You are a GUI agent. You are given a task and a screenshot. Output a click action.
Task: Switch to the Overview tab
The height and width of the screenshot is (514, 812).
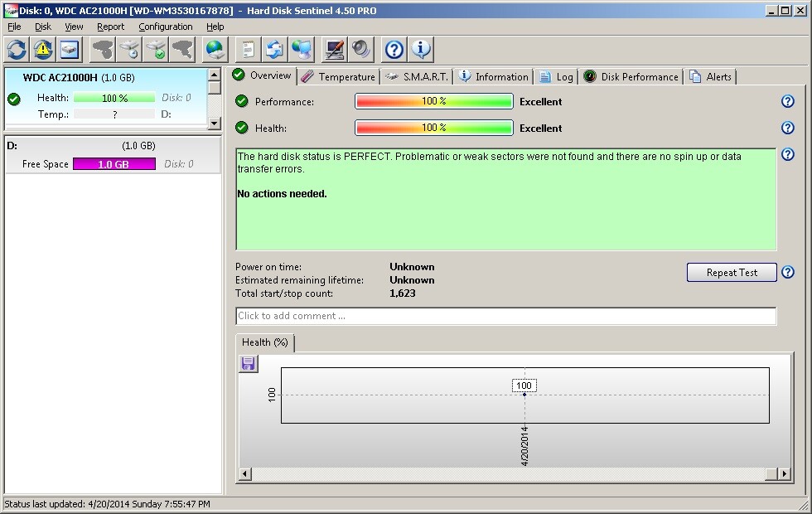(262, 75)
